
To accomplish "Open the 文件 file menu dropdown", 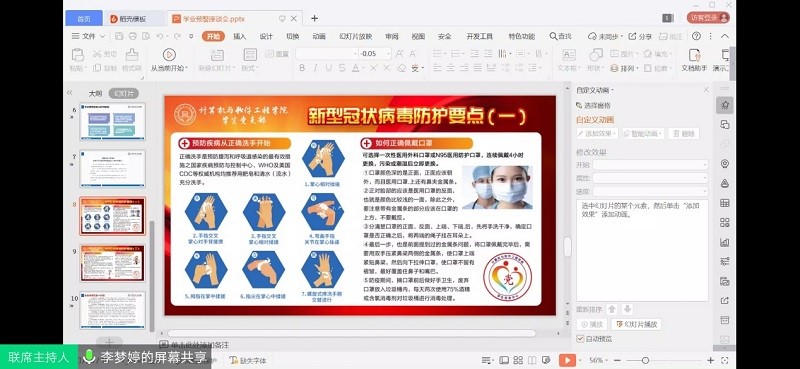I will point(88,36).
